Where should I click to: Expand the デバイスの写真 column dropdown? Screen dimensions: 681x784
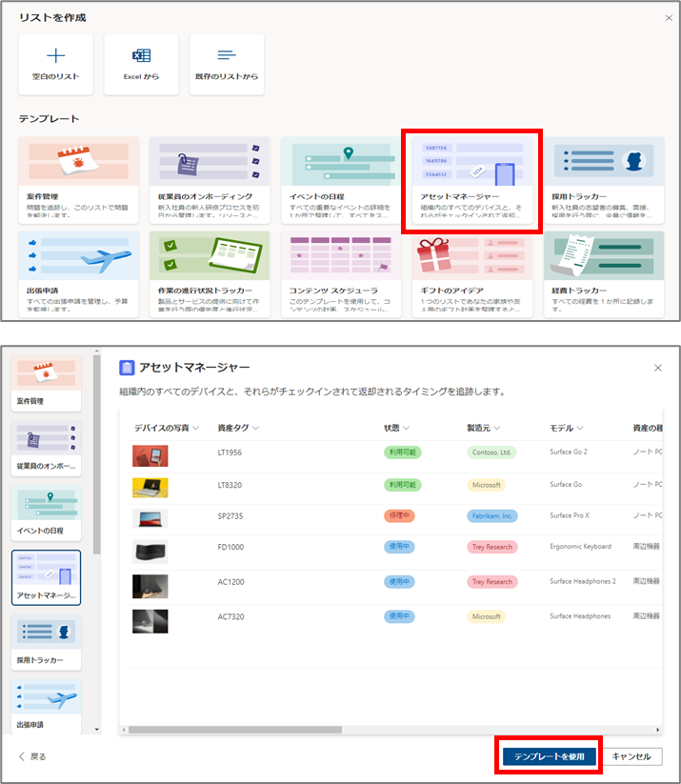[x=196, y=428]
